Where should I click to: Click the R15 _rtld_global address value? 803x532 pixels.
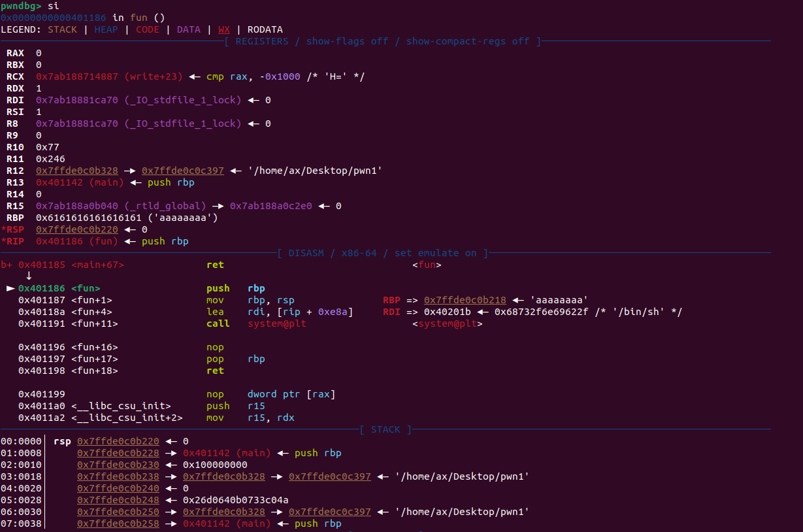[80, 206]
